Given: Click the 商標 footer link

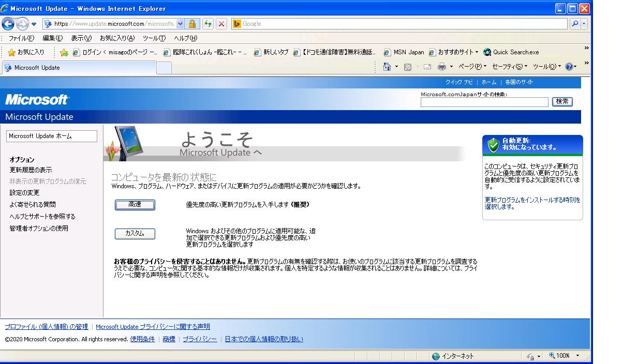Looking at the screenshot, I should [x=169, y=339].
